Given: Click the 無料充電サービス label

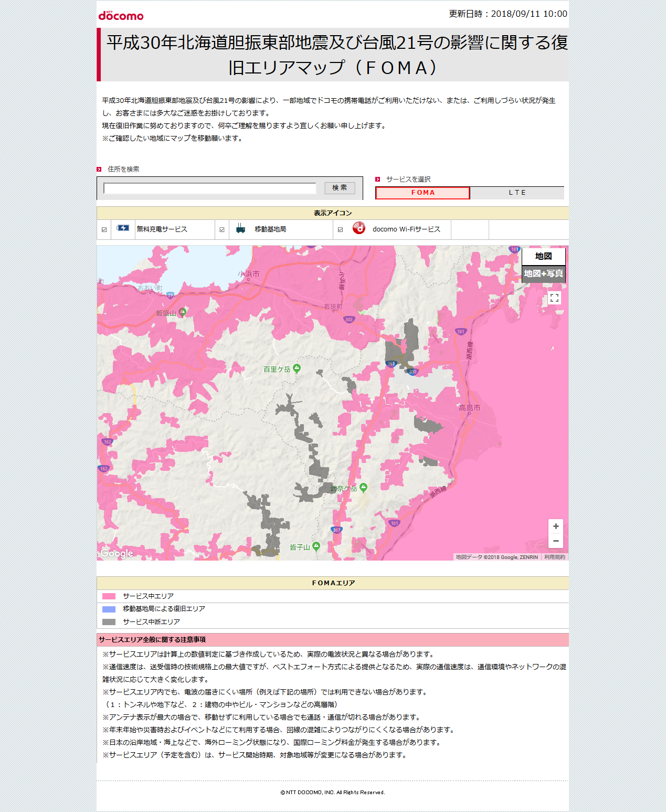Looking at the screenshot, I should [162, 229].
